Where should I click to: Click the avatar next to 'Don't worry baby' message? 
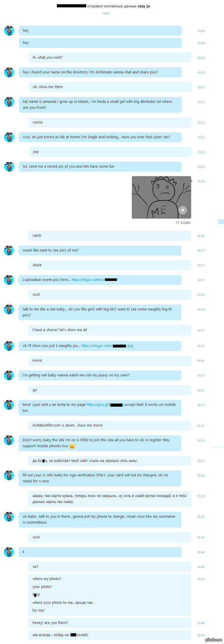(x=9, y=440)
